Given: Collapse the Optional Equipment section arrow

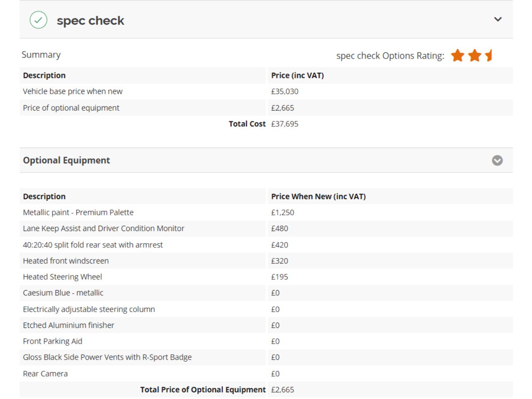Looking at the screenshot, I should coord(497,160).
